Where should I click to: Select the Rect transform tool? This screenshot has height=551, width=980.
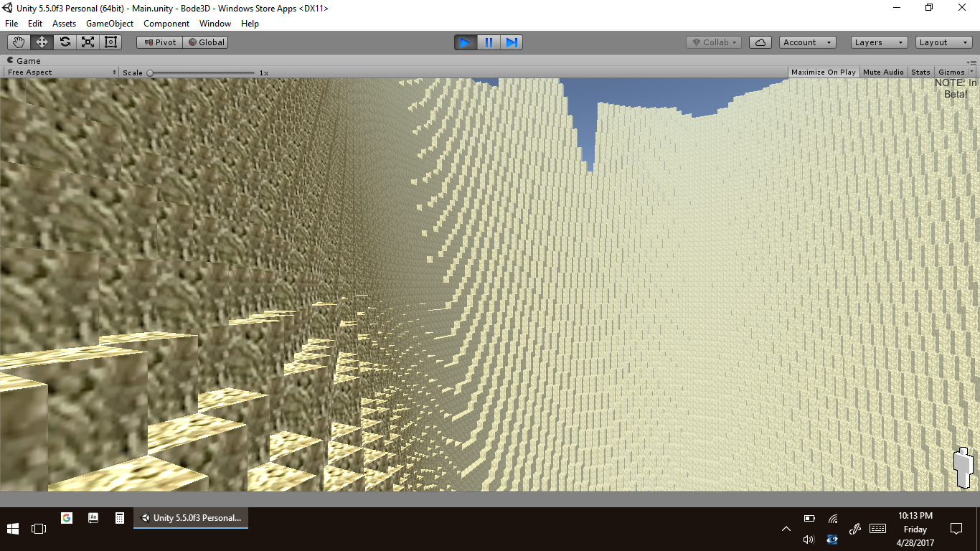coord(110,42)
